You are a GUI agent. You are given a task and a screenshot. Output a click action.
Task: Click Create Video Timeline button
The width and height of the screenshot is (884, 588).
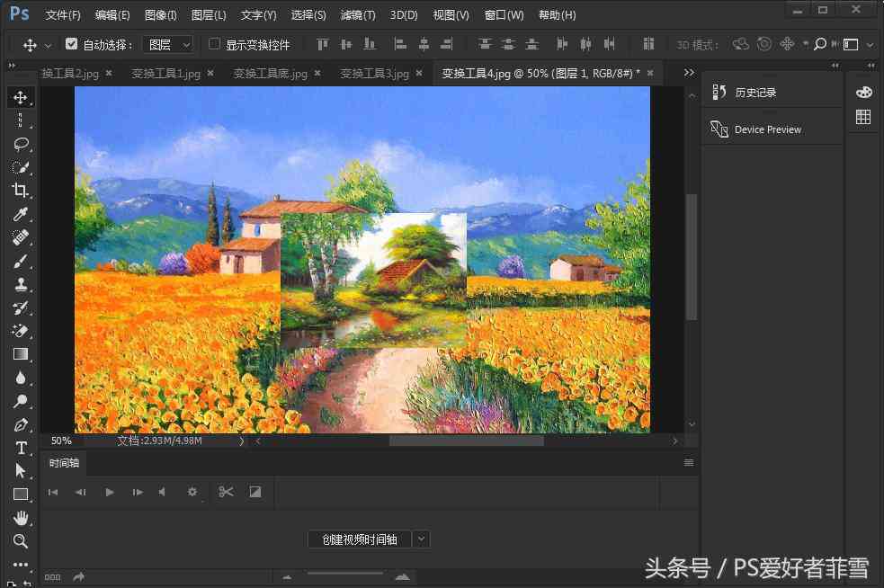tap(360, 539)
